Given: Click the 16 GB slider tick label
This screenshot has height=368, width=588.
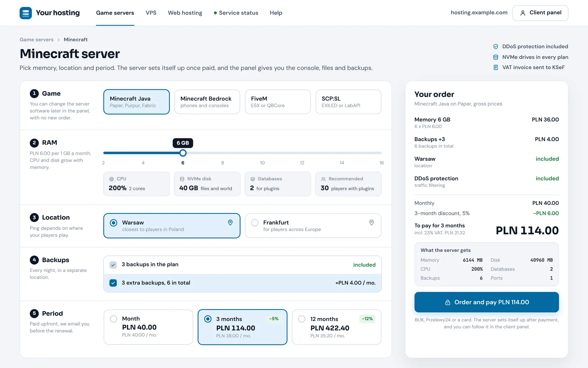Looking at the screenshot, I should click(x=381, y=163).
